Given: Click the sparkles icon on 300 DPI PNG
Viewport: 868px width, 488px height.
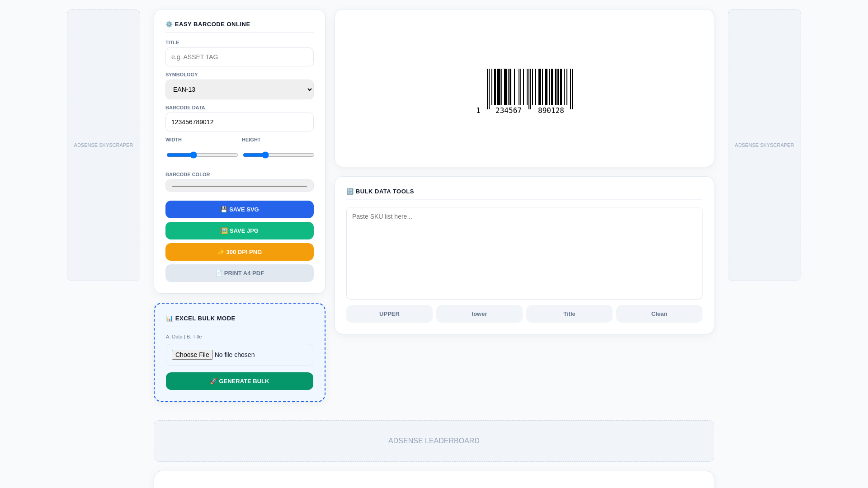Looking at the screenshot, I should tap(221, 252).
